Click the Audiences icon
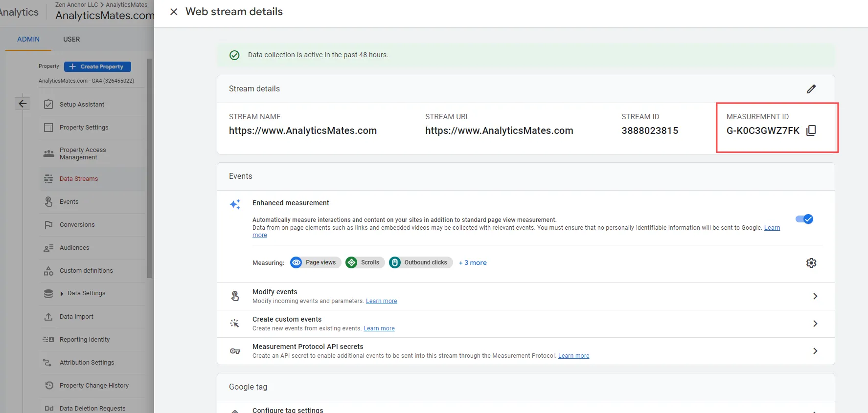The height and width of the screenshot is (413, 868). point(48,248)
